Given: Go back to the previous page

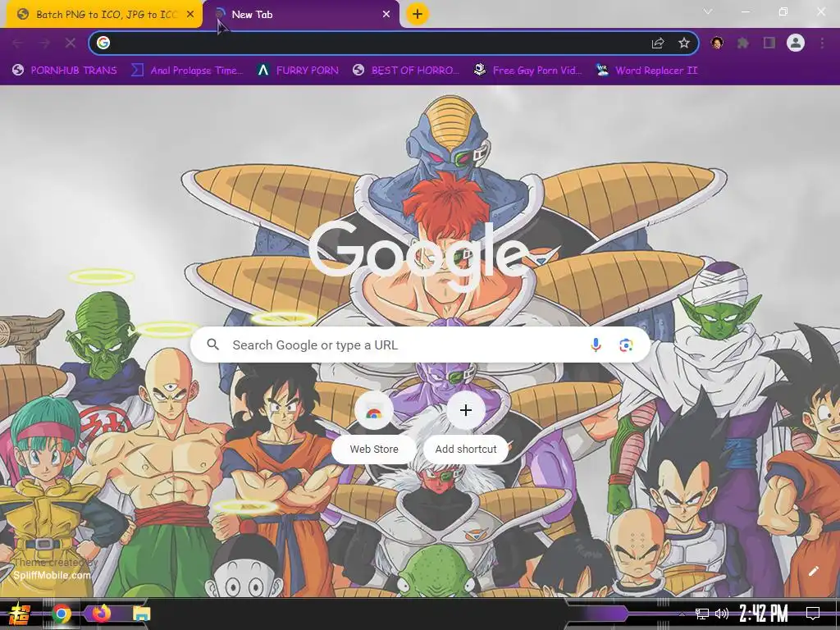Looking at the screenshot, I should pos(18,43).
